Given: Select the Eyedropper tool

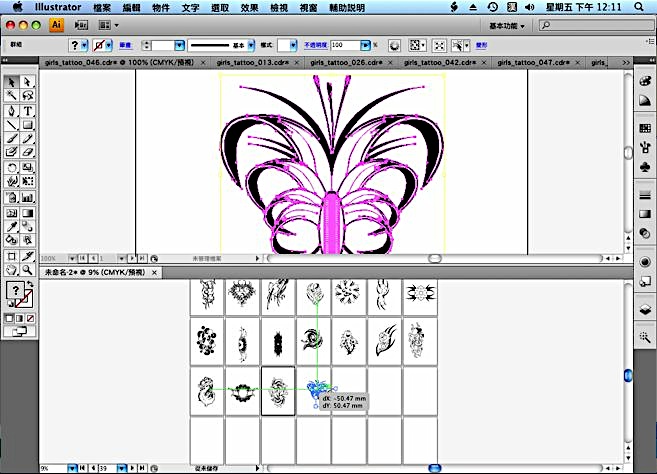Looking at the screenshot, I should click(x=12, y=227).
